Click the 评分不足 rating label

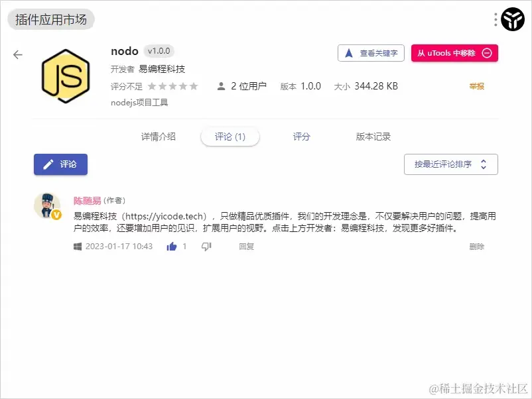point(127,86)
